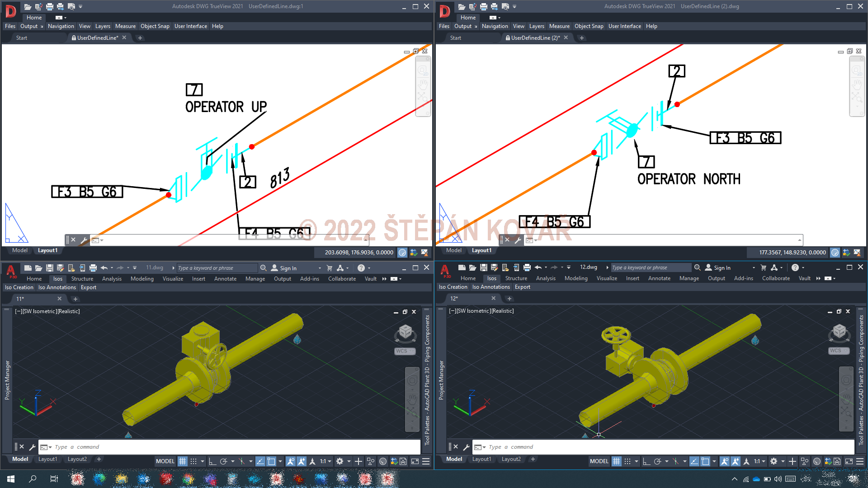Viewport: 868px width, 488px height.
Task: Open Structure ribbon tab in 11.dwg window
Action: (82, 279)
